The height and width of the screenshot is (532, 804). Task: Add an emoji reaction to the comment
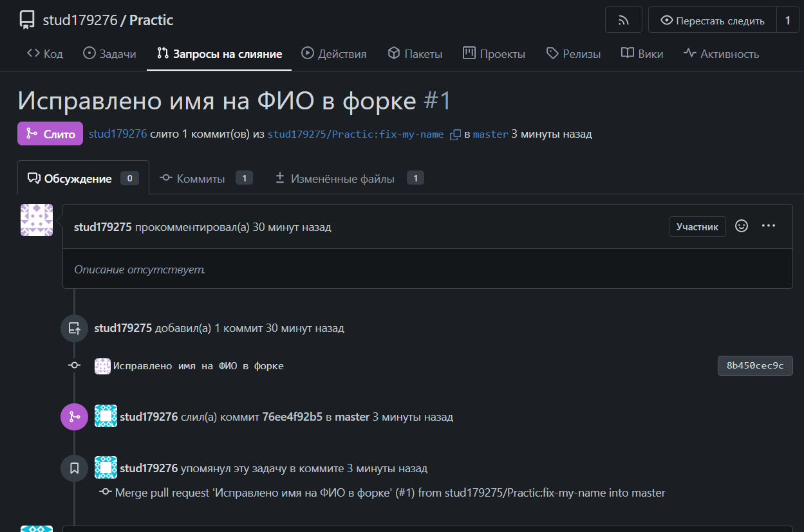[x=742, y=226]
